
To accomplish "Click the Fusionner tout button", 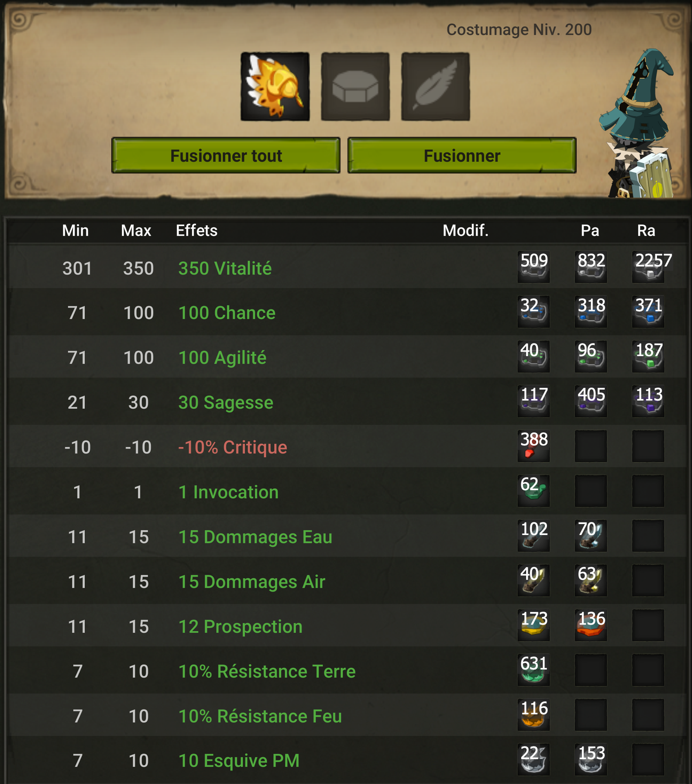I will pyautogui.click(x=226, y=155).
